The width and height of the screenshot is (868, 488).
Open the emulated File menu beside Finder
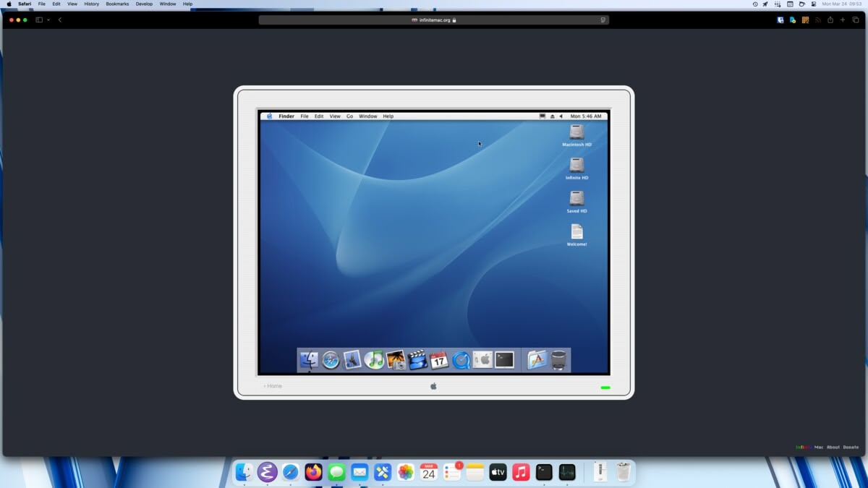pyautogui.click(x=305, y=116)
